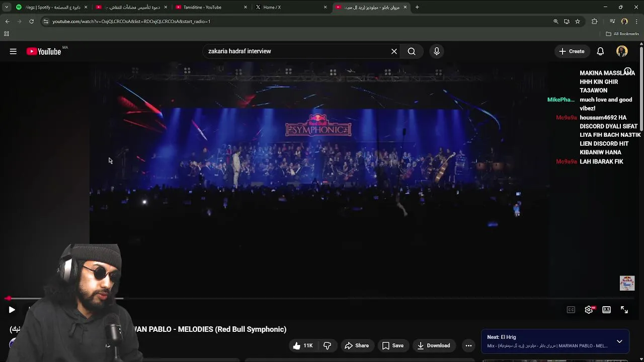The height and width of the screenshot is (362, 644).
Task: Open the media control icon in toolbar
Action: 612,21
